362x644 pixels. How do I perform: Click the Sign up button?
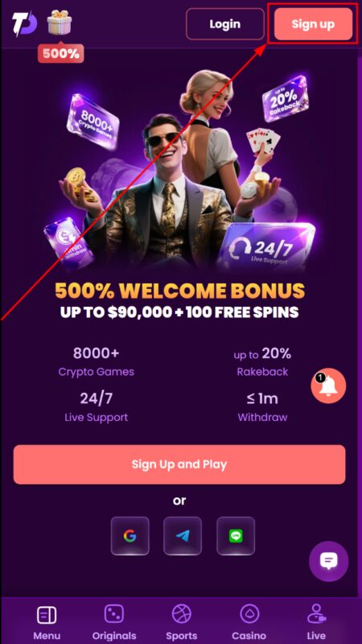tap(313, 24)
